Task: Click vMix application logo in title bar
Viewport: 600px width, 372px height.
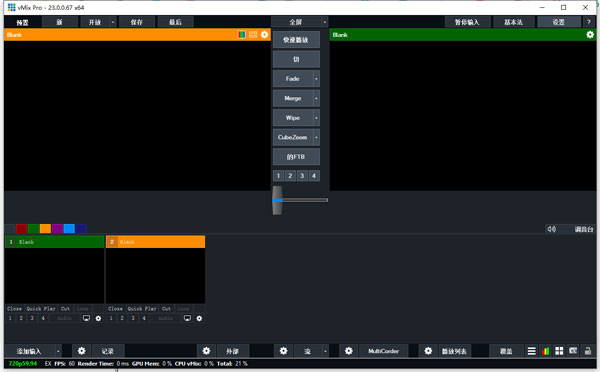Action: [x=11, y=7]
